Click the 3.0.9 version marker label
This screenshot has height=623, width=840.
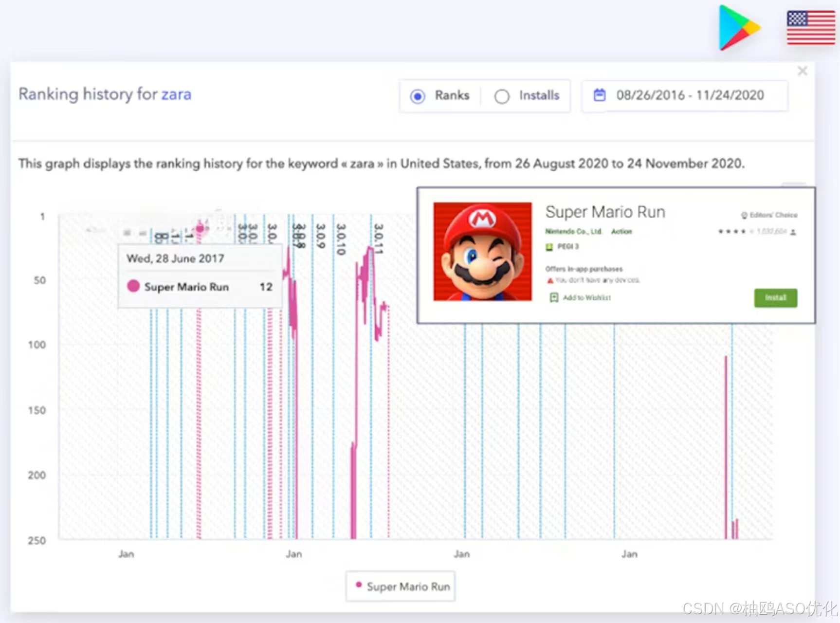(320, 237)
